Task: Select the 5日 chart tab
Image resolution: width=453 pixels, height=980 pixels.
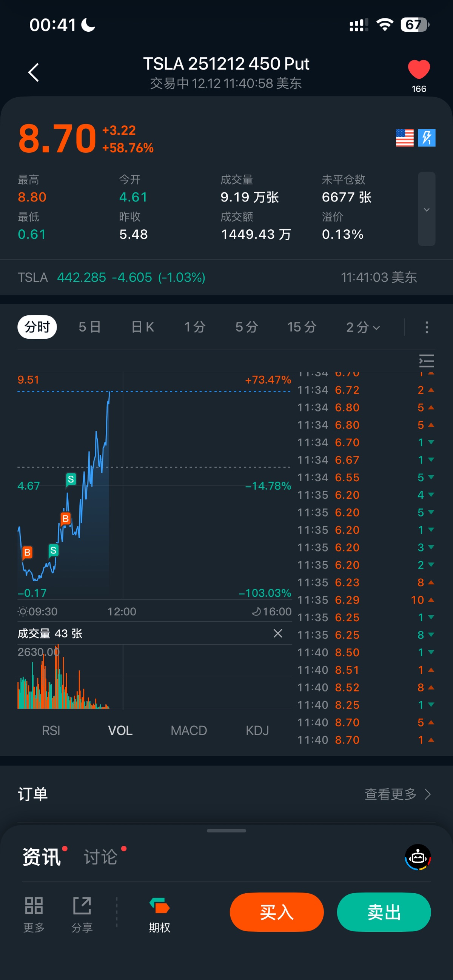Action: point(90,327)
